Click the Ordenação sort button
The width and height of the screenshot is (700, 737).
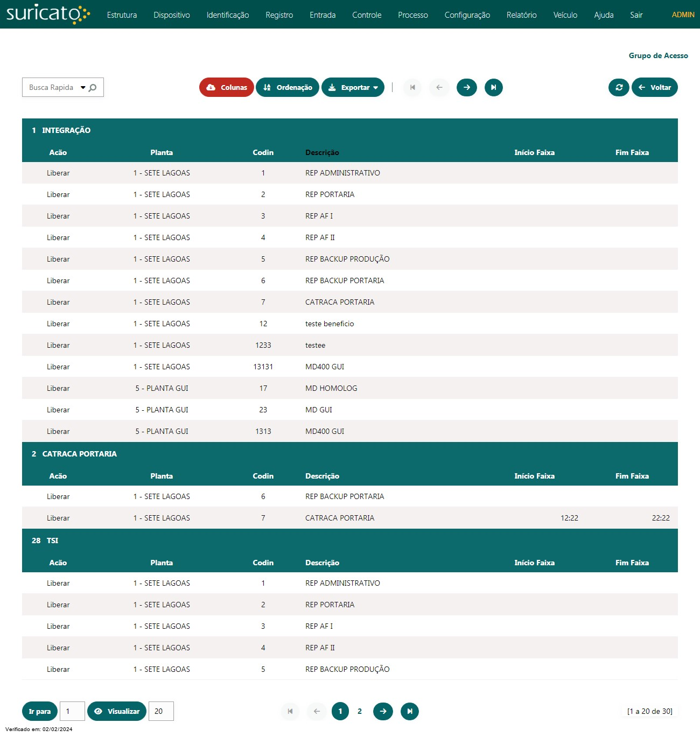288,87
